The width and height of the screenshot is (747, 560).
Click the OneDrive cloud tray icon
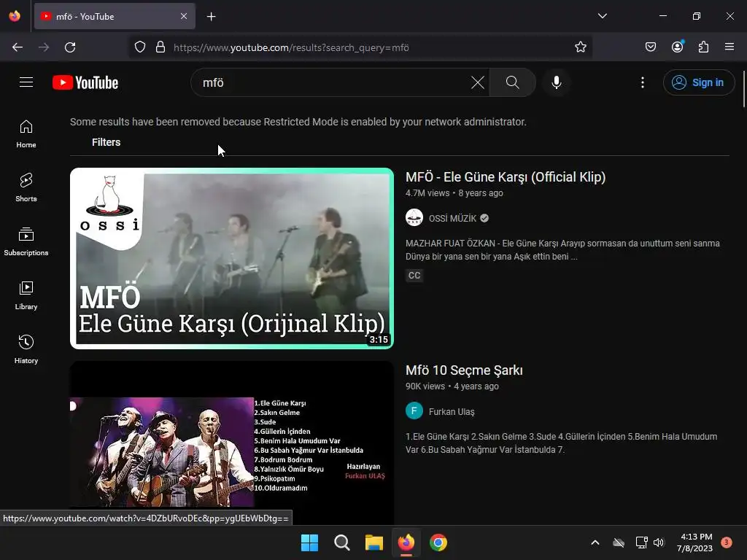pos(619,542)
